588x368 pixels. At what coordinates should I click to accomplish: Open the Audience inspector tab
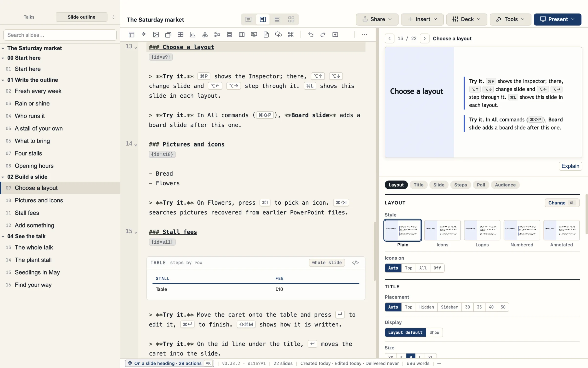point(505,185)
